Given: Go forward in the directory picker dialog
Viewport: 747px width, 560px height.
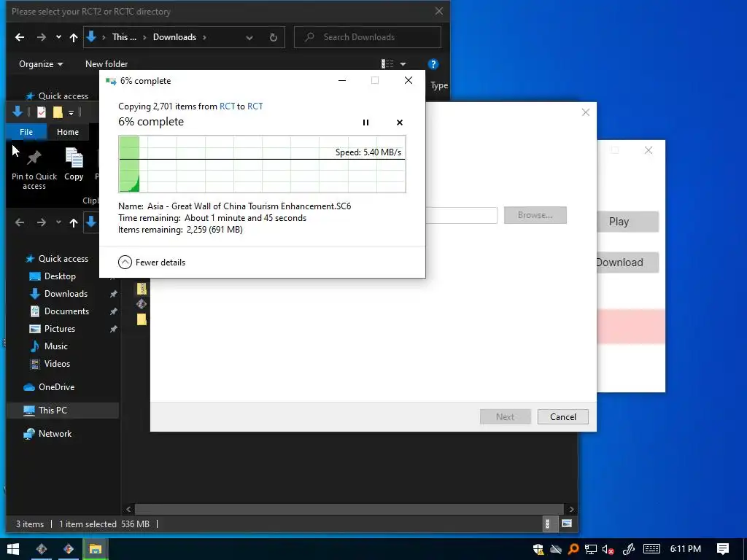Looking at the screenshot, I should 42,37.
